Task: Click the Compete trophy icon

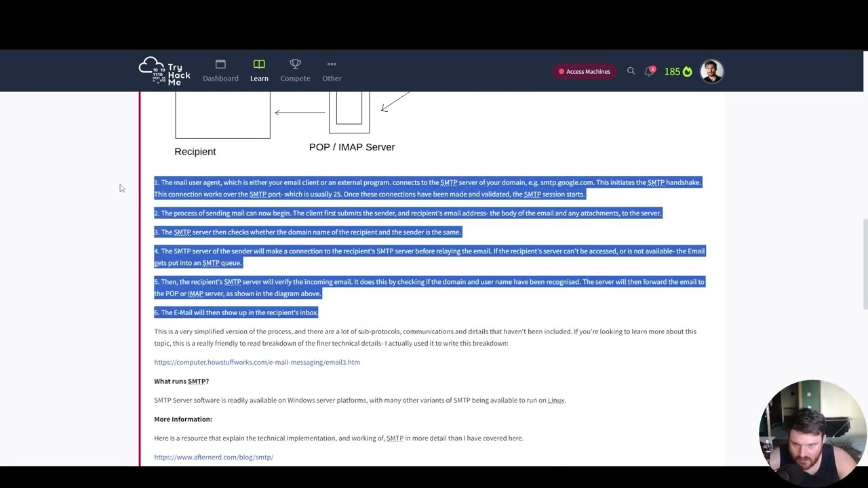Action: tap(295, 64)
